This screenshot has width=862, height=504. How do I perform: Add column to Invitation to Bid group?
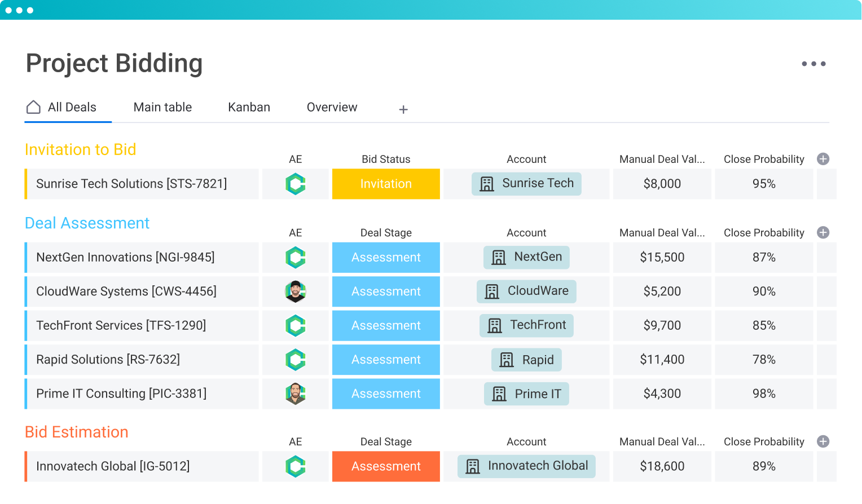(x=823, y=159)
